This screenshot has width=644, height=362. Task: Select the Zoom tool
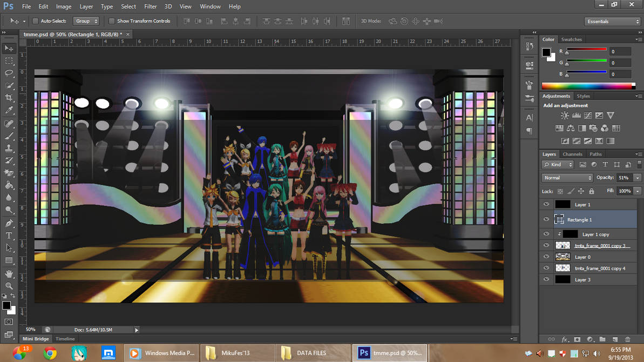(9, 286)
